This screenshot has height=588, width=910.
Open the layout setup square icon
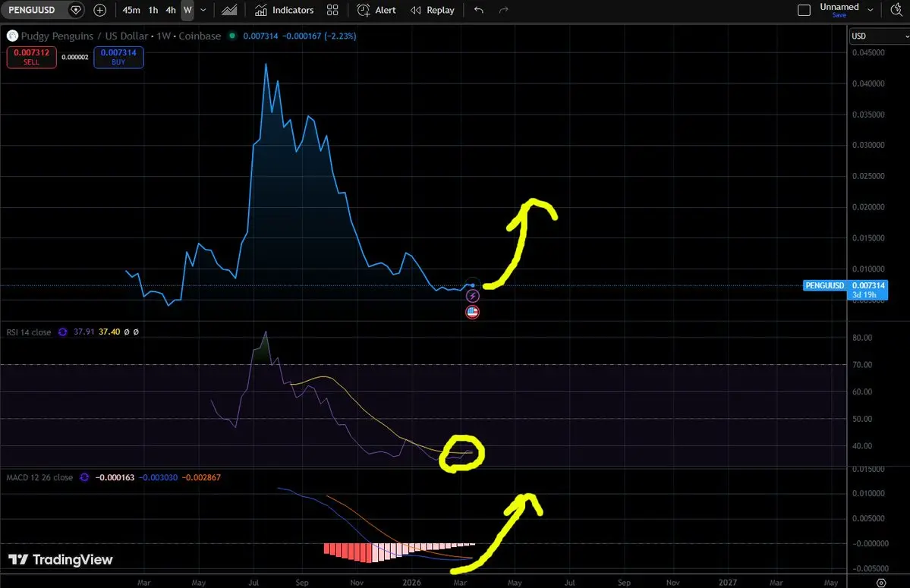pos(804,10)
